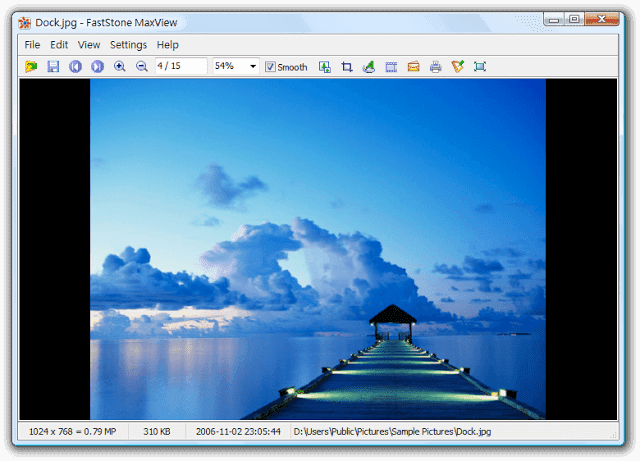Click the D:\Users\Public\Pictures file path status
Image resolution: width=640 pixels, height=461 pixels.
point(392,432)
